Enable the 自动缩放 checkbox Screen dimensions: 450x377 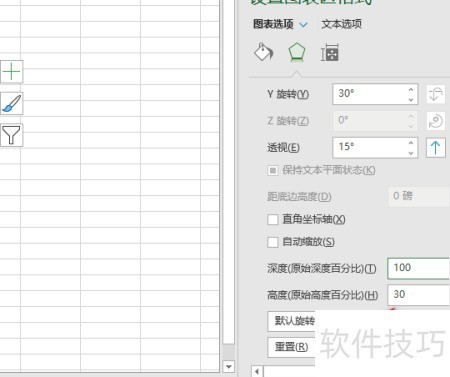click(273, 242)
